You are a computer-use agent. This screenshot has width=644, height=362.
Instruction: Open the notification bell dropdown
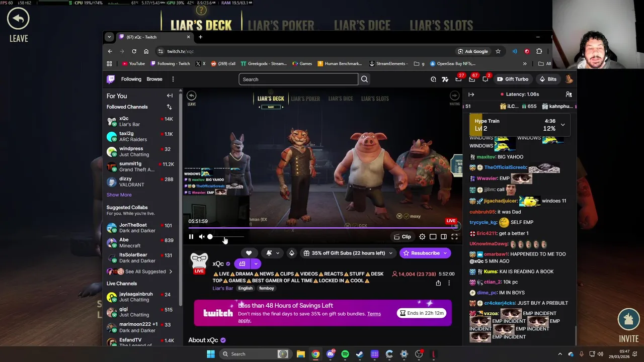point(272,253)
